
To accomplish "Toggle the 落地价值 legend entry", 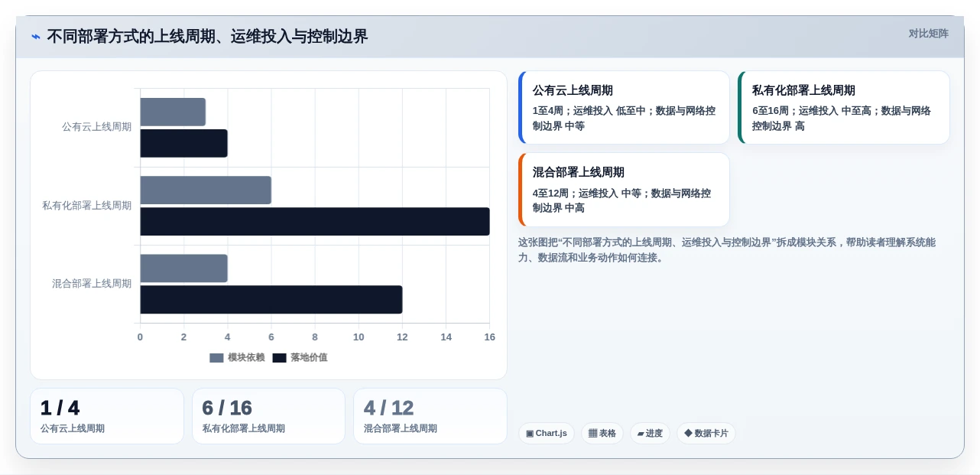I will coord(300,357).
